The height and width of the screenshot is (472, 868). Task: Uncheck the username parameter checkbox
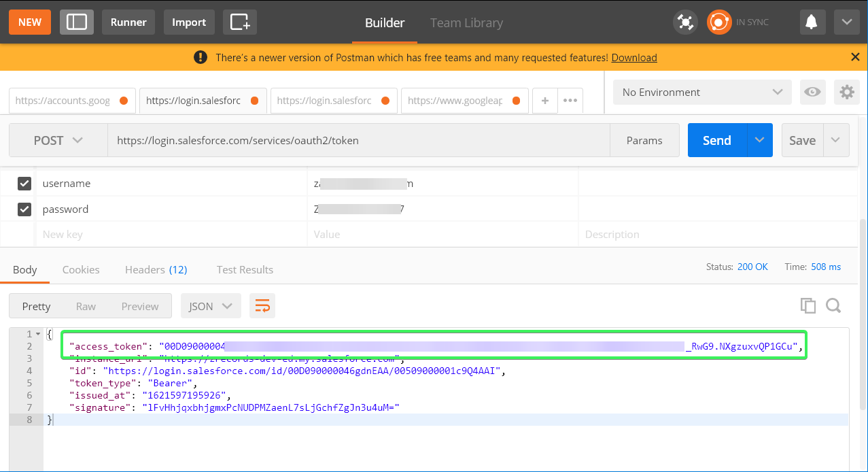point(24,184)
